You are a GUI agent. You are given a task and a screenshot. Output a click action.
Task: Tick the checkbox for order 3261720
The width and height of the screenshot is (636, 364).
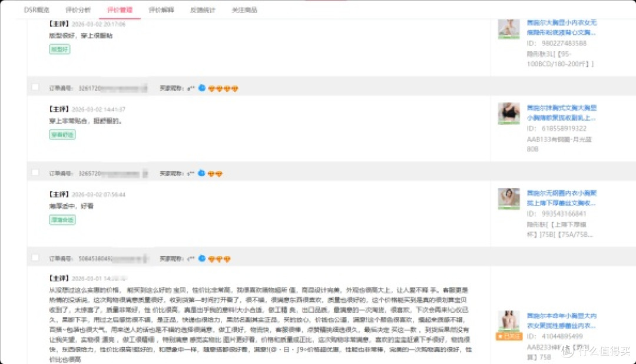(35, 87)
